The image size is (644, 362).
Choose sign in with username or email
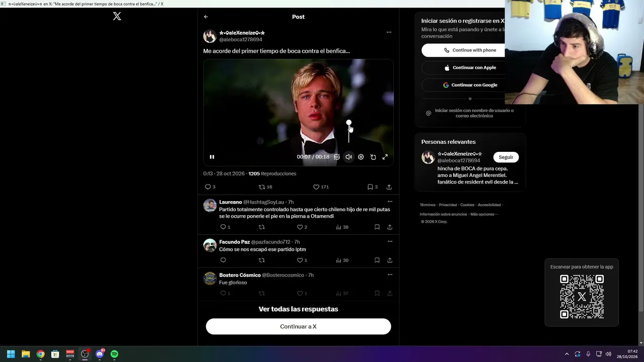470,113
